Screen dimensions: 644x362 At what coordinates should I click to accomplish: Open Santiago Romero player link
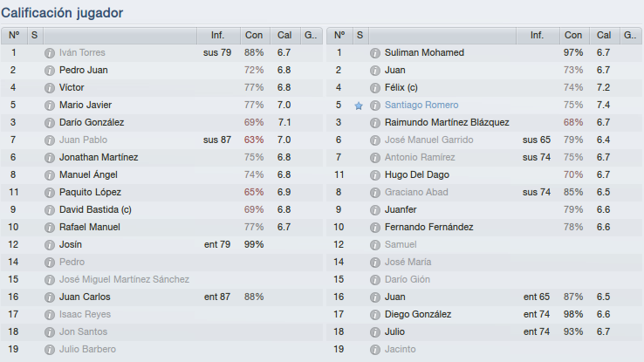421,105
